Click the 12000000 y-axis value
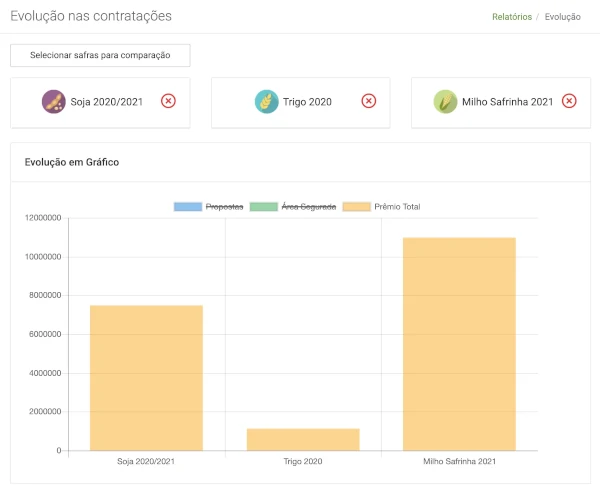The width and height of the screenshot is (600, 493). coord(43,218)
